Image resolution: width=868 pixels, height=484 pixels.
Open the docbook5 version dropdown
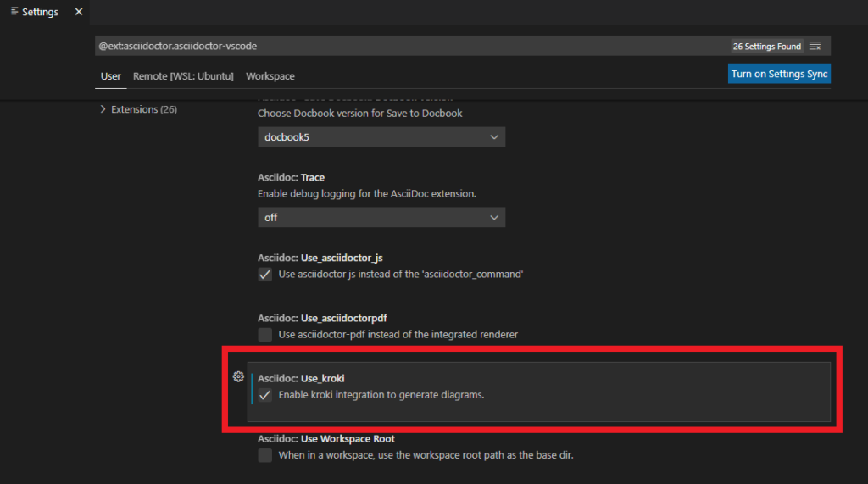pos(381,137)
